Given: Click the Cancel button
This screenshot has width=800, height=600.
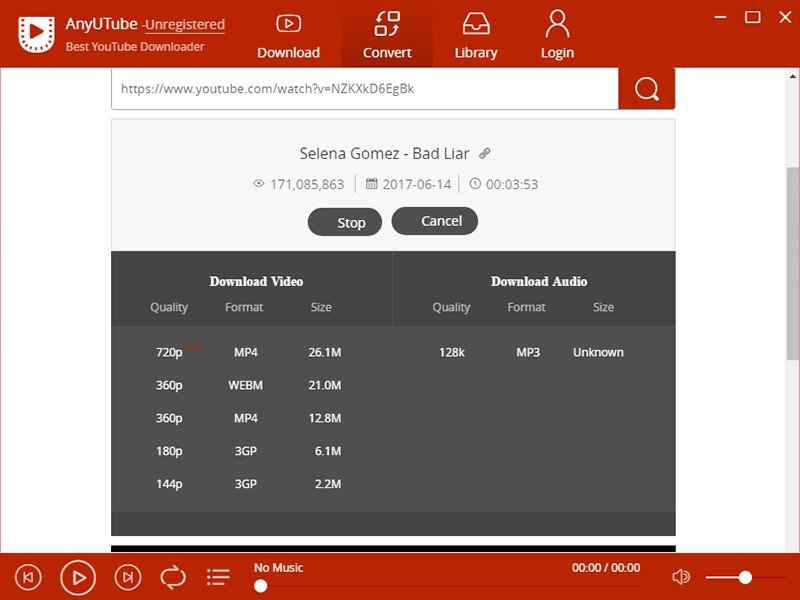Looking at the screenshot, I should point(435,221).
